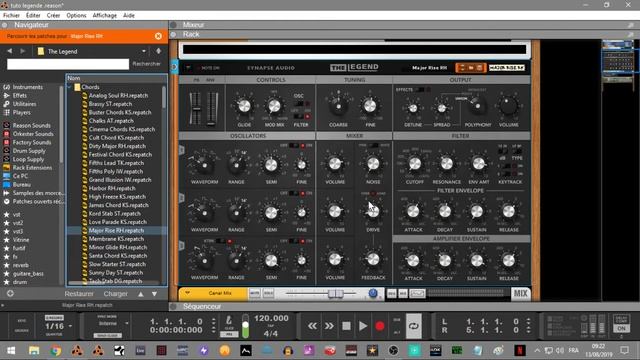Open the guitare_bass favorites list
The image size is (640, 360).
(x=28, y=274)
